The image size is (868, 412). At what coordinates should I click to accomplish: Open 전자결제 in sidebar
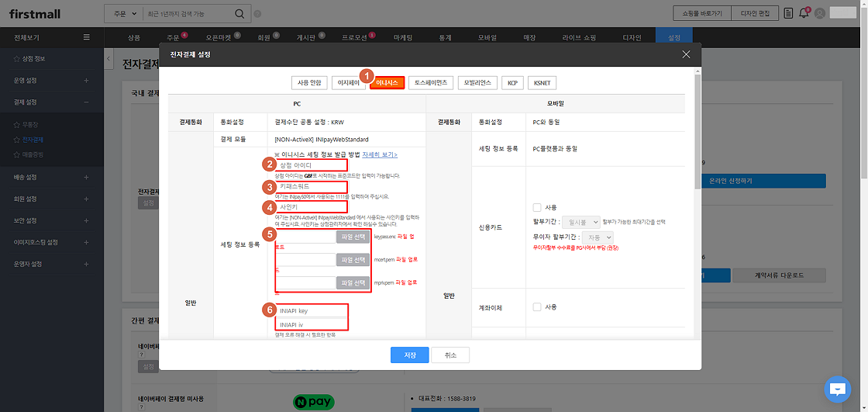pyautogui.click(x=32, y=139)
